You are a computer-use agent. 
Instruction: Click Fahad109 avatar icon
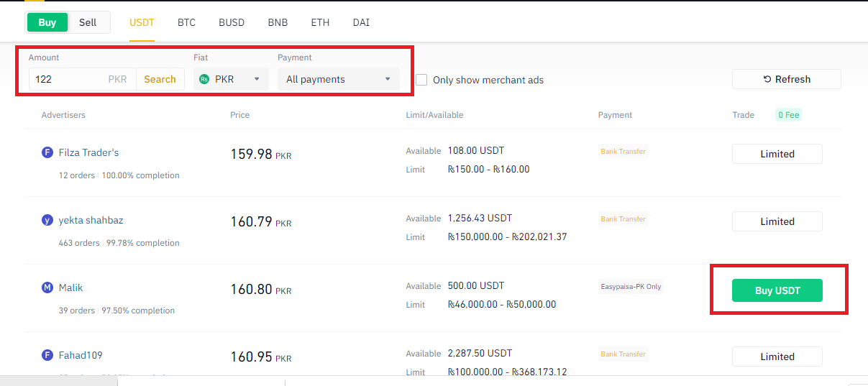(47, 355)
